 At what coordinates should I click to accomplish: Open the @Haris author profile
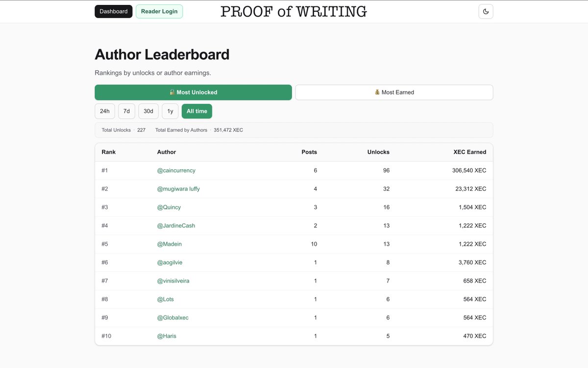[167, 336]
